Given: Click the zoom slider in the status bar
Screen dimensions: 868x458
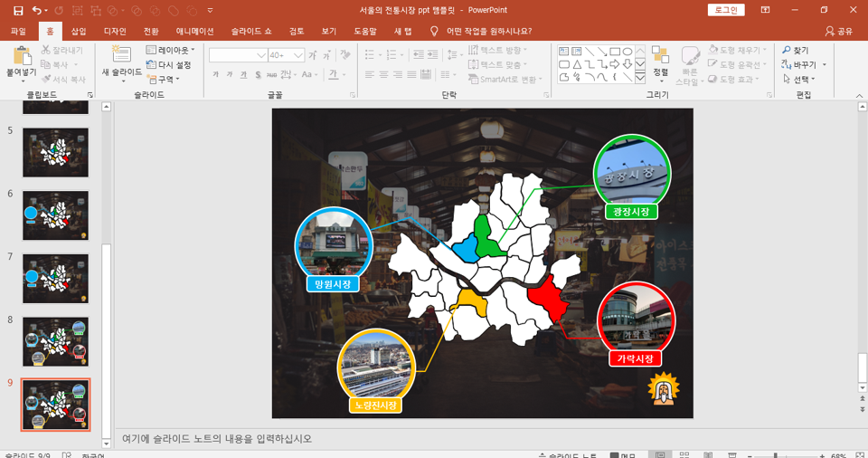Looking at the screenshot, I should click(785, 456).
